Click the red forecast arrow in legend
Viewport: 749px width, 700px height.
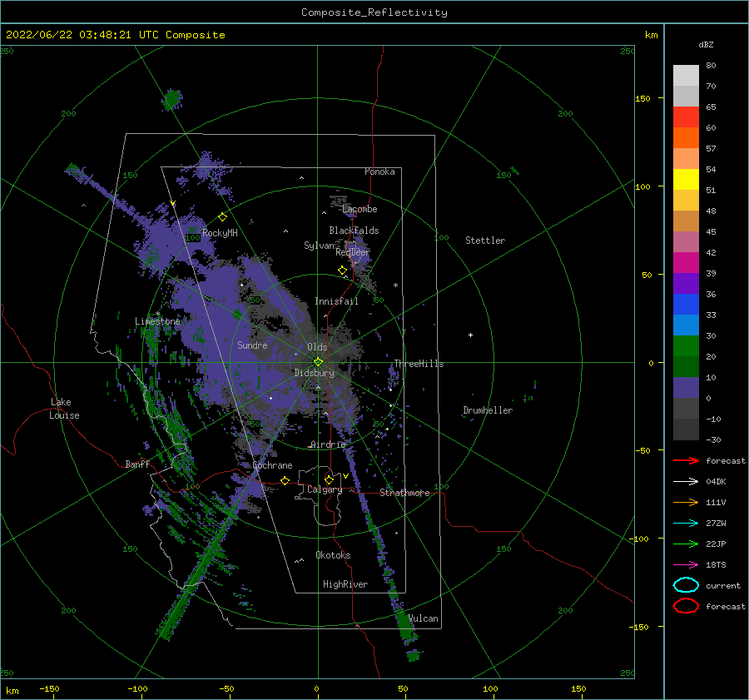pyautogui.click(x=686, y=460)
